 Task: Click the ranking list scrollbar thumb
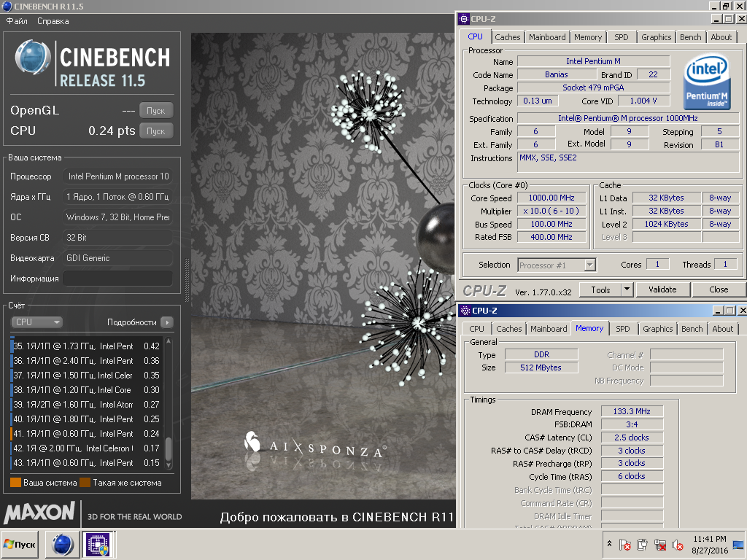[169, 448]
